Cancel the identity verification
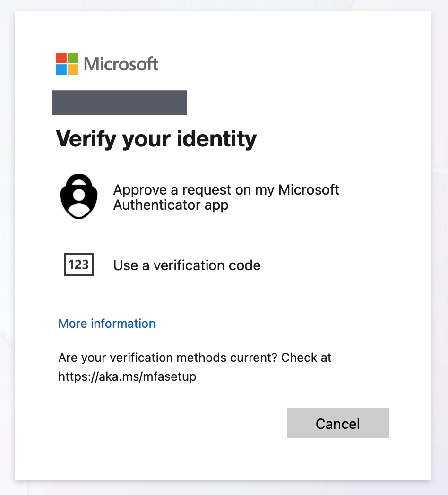 pos(338,423)
